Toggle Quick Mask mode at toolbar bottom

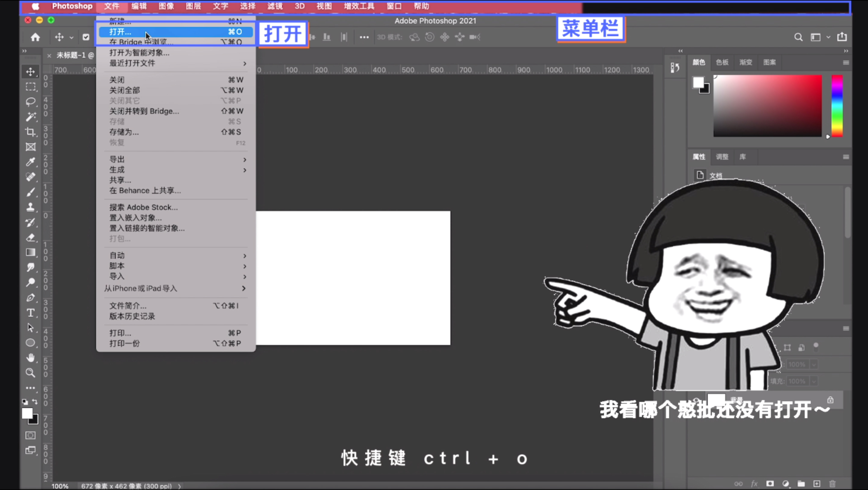(x=30, y=435)
